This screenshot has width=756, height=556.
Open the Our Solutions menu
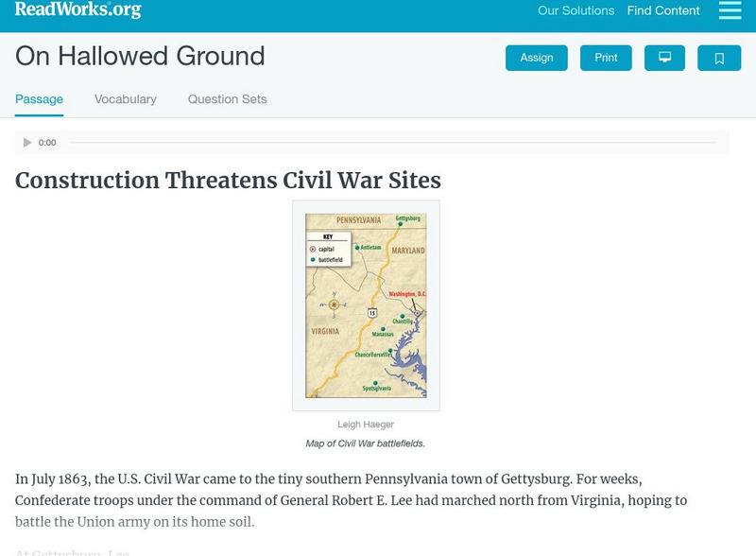[576, 11]
